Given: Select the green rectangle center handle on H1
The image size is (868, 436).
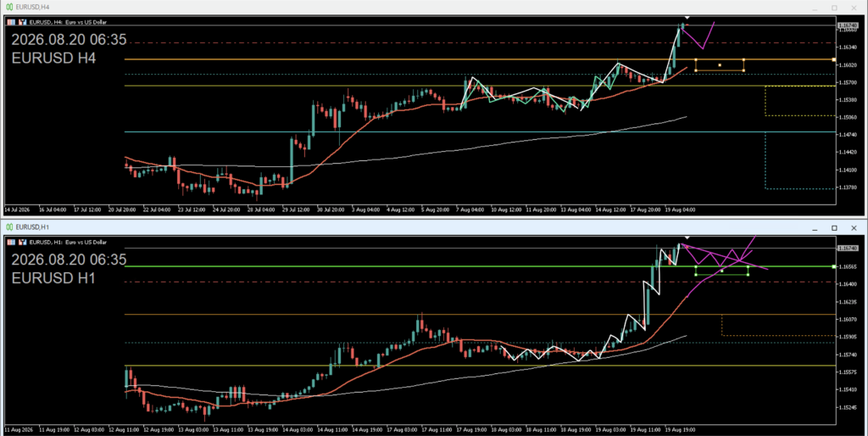Looking at the screenshot, I should 721,271.
